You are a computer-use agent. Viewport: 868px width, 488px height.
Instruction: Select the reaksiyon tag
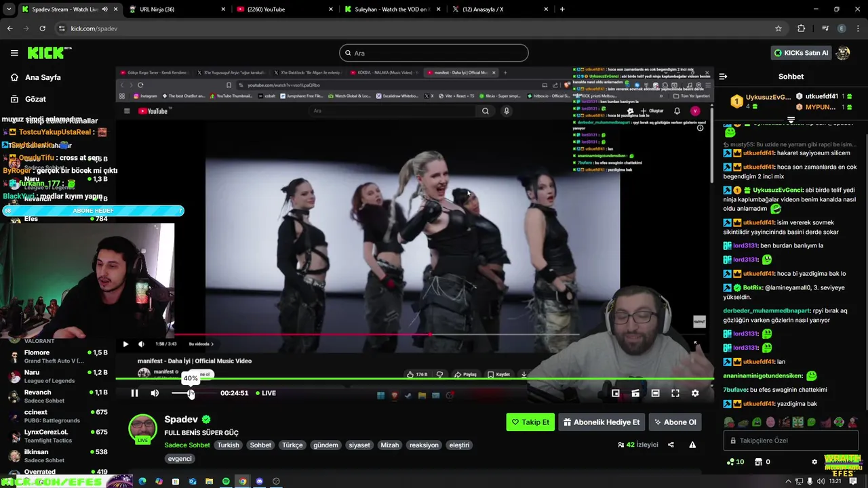pos(425,445)
